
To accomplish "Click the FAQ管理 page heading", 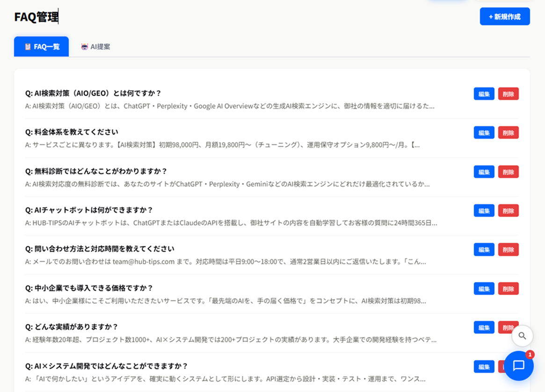I will (x=36, y=17).
